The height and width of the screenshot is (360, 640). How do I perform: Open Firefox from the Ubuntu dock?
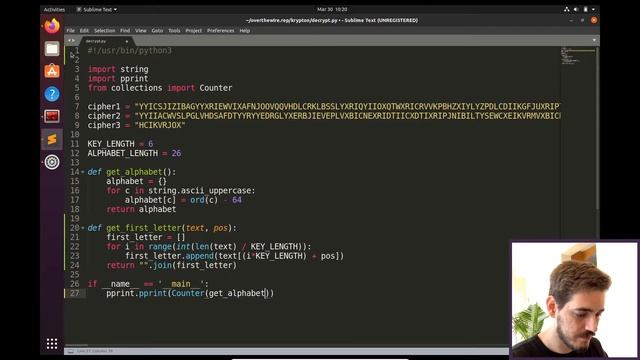[x=52, y=26]
